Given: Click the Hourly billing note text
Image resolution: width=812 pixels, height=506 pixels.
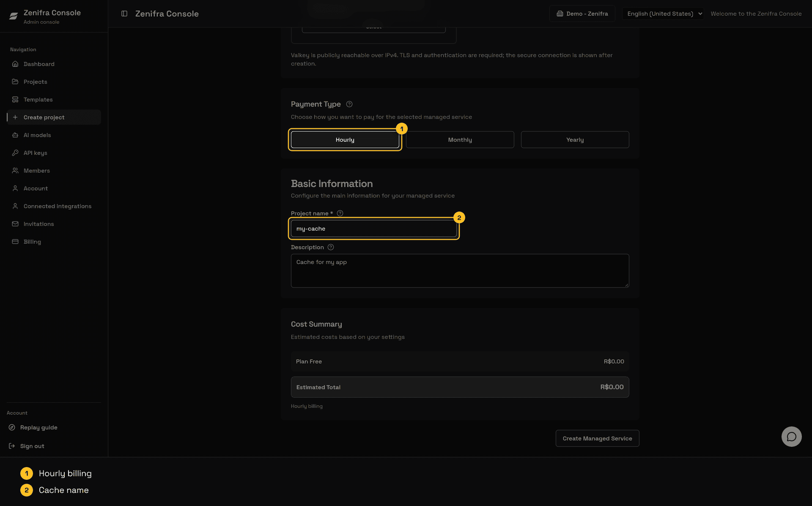Looking at the screenshot, I should pos(307,406).
